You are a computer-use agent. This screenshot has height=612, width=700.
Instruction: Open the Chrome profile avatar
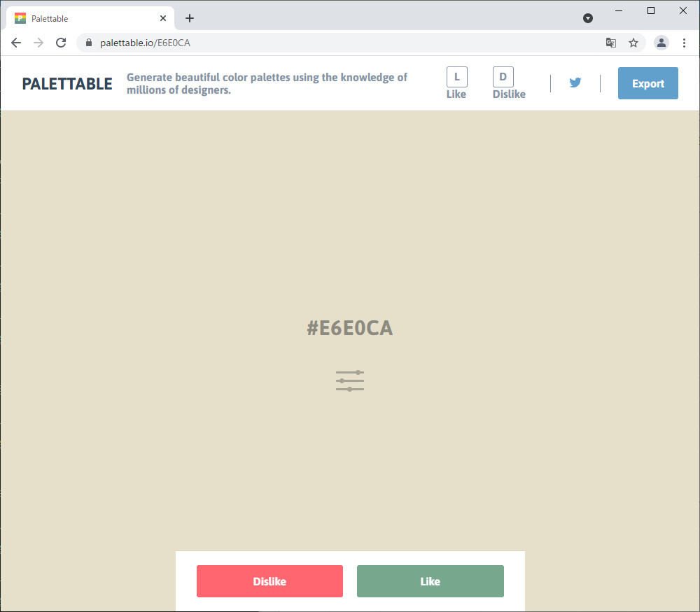point(661,43)
